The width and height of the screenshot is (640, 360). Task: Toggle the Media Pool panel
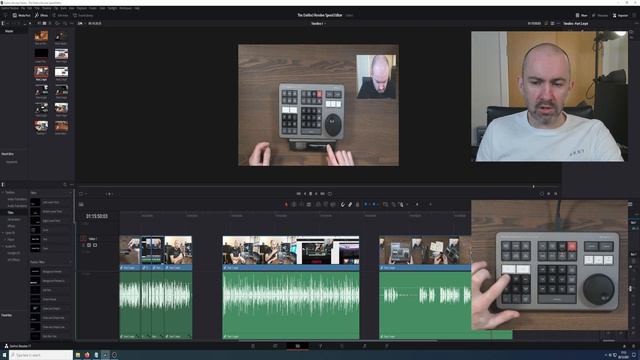click(21, 15)
